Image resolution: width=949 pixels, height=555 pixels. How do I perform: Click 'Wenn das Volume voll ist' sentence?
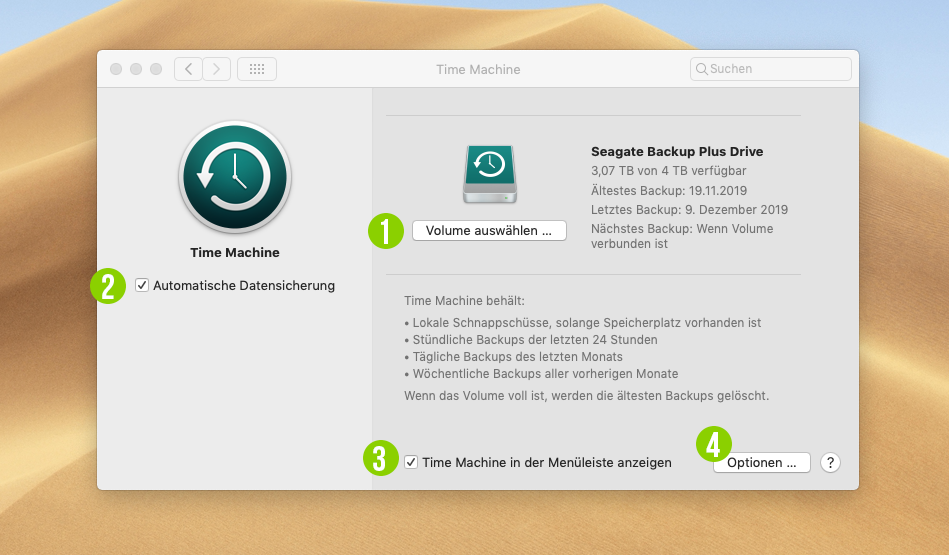click(x=586, y=396)
